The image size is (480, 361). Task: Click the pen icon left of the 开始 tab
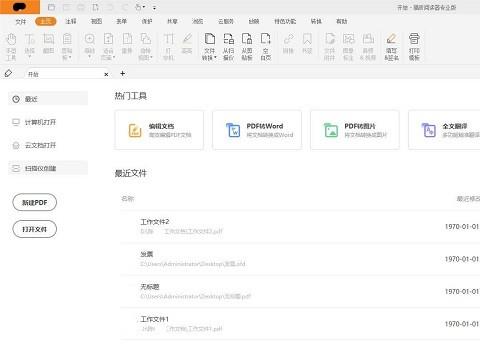click(8, 73)
